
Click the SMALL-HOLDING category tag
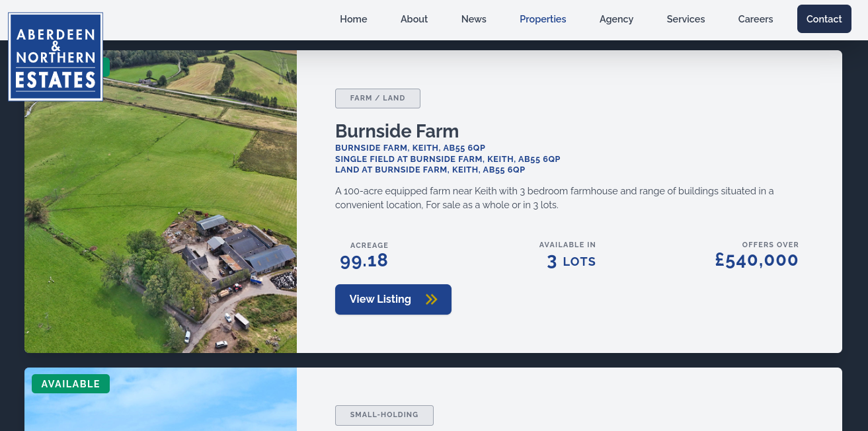click(x=384, y=415)
